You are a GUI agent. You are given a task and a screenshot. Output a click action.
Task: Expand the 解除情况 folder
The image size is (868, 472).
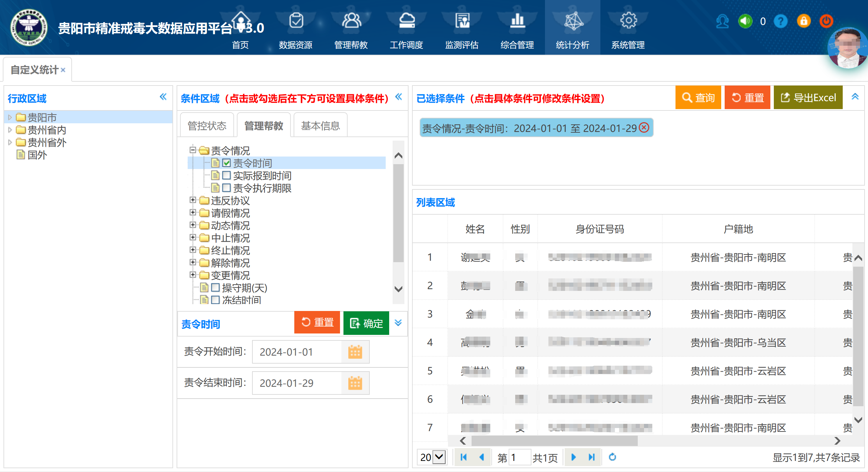pyautogui.click(x=193, y=262)
